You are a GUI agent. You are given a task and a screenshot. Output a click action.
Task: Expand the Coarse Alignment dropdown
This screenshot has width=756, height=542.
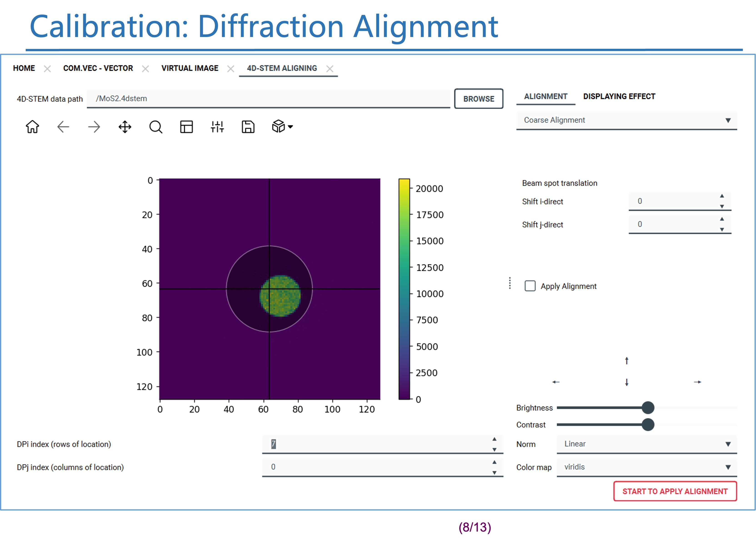[x=626, y=120]
